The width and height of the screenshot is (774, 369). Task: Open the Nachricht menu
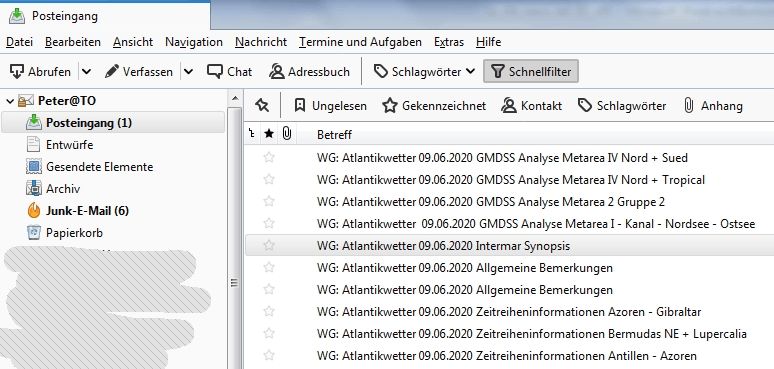pyautogui.click(x=261, y=42)
